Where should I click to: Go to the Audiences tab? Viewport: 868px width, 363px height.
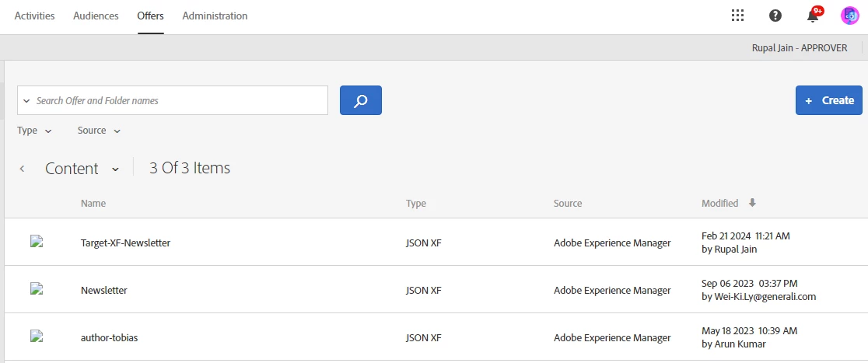pos(96,16)
